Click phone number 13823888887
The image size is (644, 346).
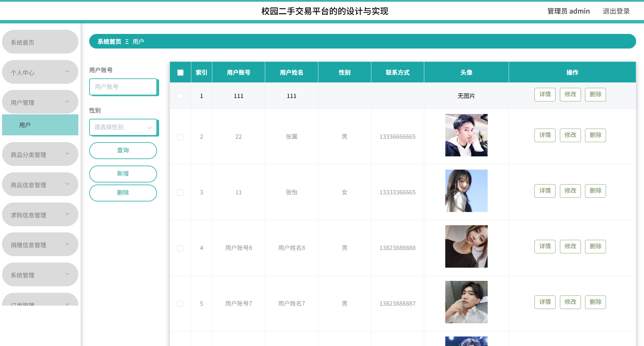pyautogui.click(x=397, y=304)
